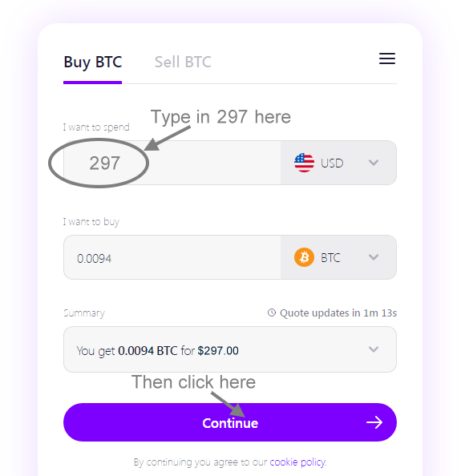Click the 'I want to spend' label
461x476 pixels.
point(96,127)
